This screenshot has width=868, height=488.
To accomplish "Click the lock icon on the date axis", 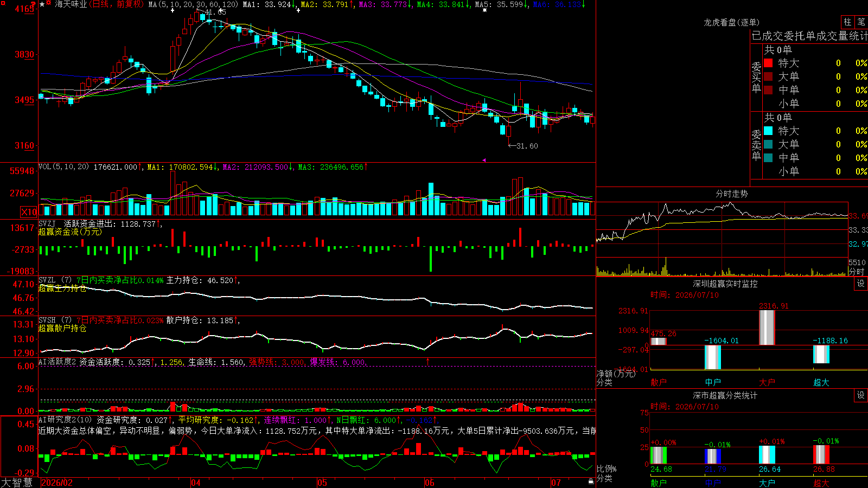I will (x=591, y=481).
